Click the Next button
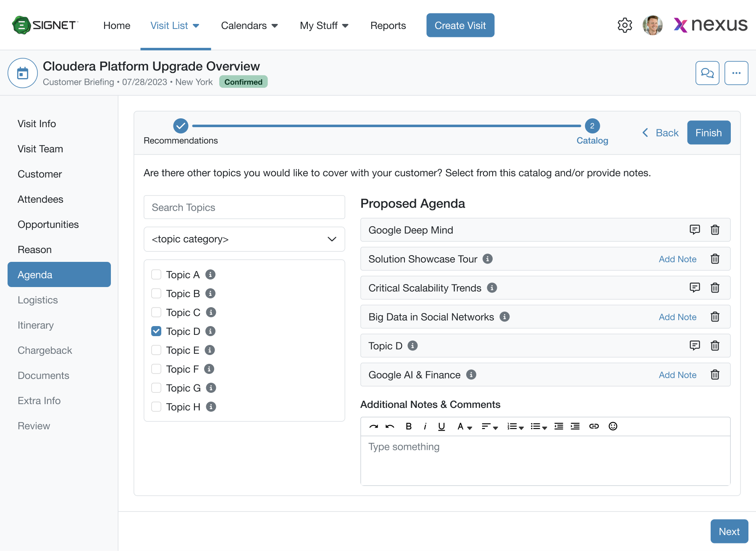Image resolution: width=756 pixels, height=551 pixels. coord(729,531)
